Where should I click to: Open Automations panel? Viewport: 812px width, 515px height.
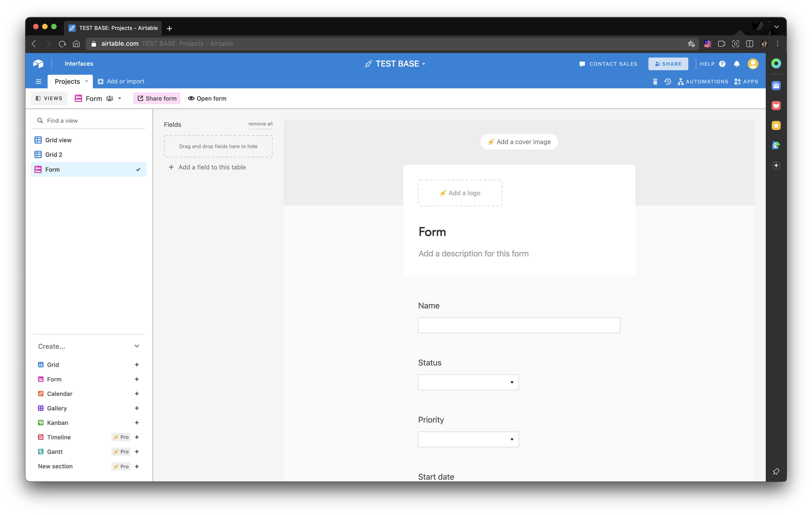[x=703, y=82]
